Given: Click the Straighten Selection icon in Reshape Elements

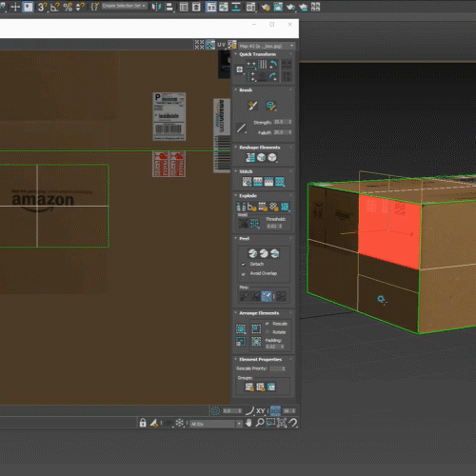Looking at the screenshot, I should pos(250,157).
